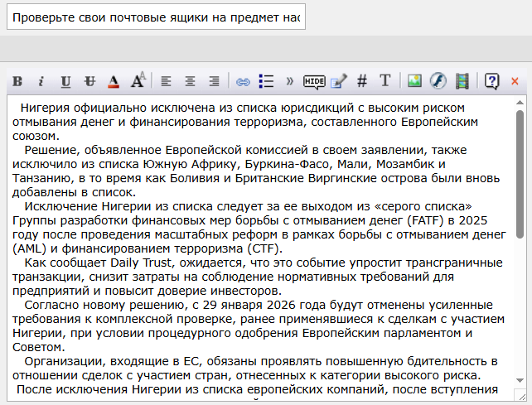The height and width of the screenshot is (405, 532).
Task: Insert a hyperlink with the chain icon
Action: click(243, 82)
